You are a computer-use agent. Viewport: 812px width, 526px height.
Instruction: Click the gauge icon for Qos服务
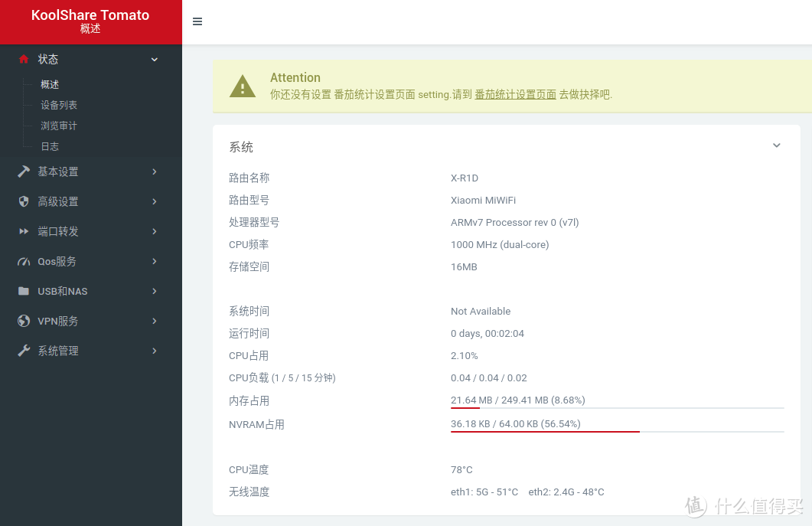click(24, 262)
